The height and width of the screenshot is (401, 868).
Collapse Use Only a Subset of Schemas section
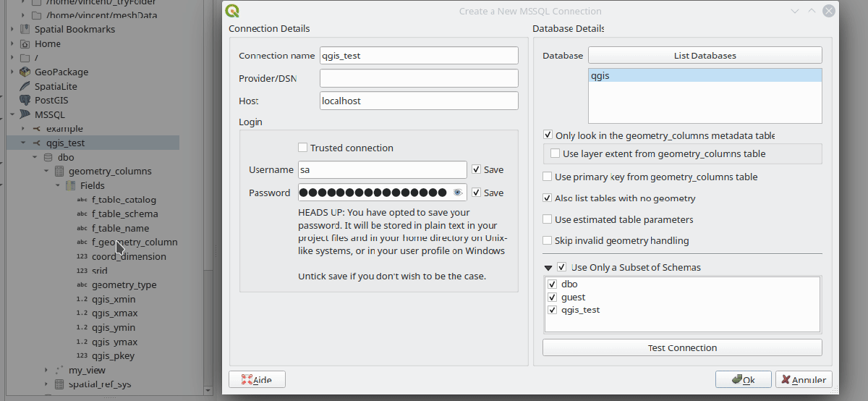click(x=548, y=268)
